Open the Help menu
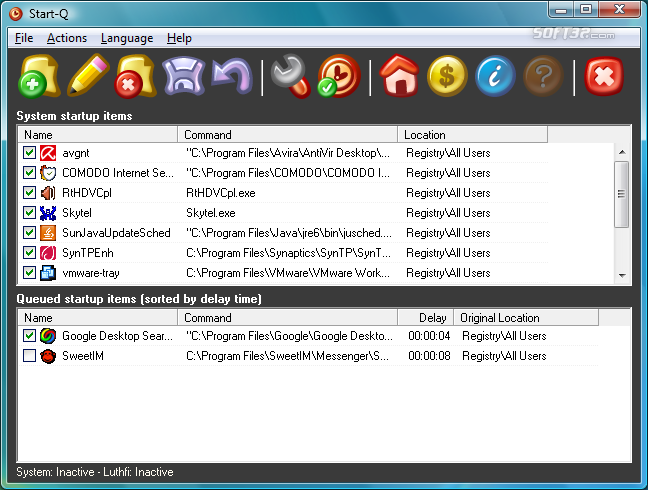Image resolution: width=648 pixels, height=490 pixels. point(179,38)
